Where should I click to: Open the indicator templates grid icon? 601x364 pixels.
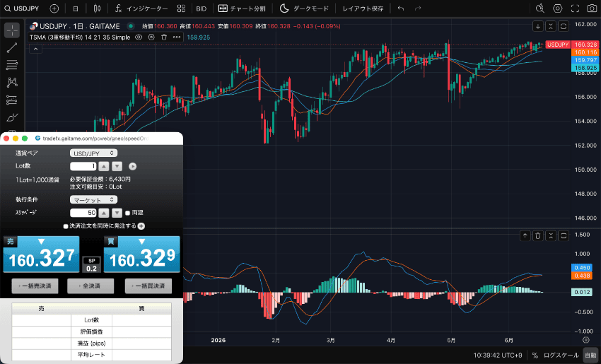(x=181, y=8)
